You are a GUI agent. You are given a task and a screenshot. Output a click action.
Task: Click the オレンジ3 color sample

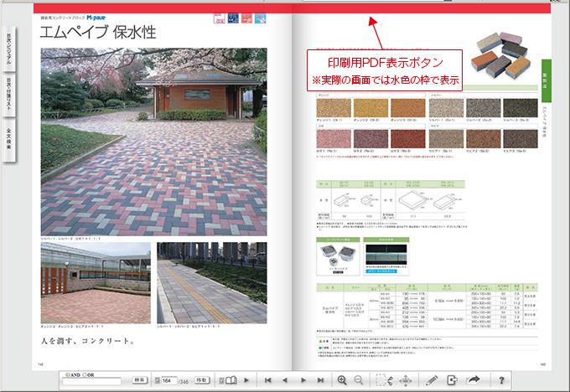tap(407, 108)
